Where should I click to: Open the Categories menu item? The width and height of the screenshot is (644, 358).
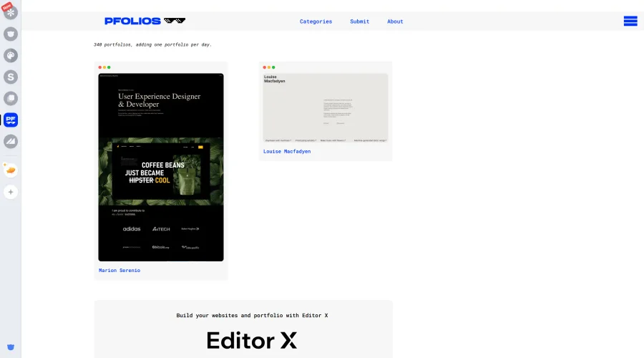316,21
